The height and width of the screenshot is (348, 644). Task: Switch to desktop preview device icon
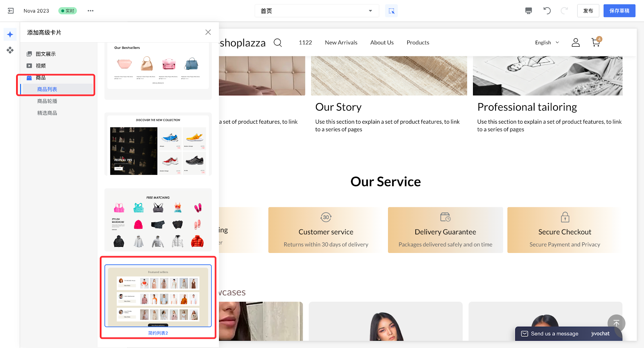tap(528, 11)
